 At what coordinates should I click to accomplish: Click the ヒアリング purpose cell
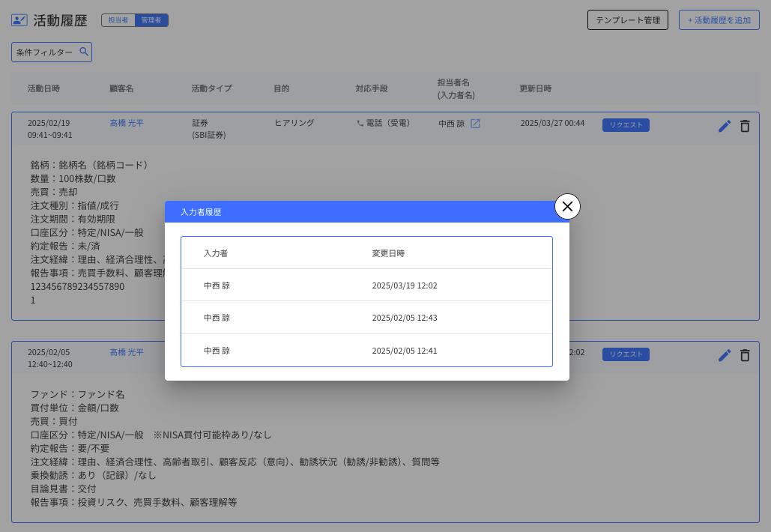tap(294, 123)
